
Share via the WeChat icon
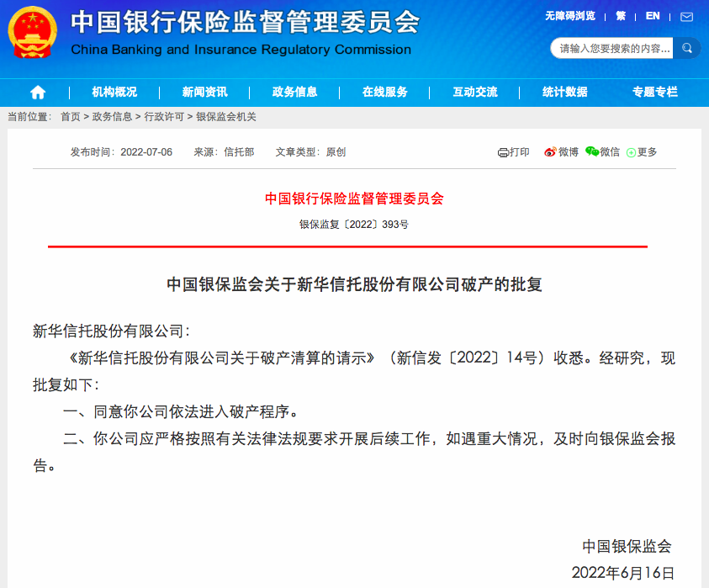[x=592, y=151]
